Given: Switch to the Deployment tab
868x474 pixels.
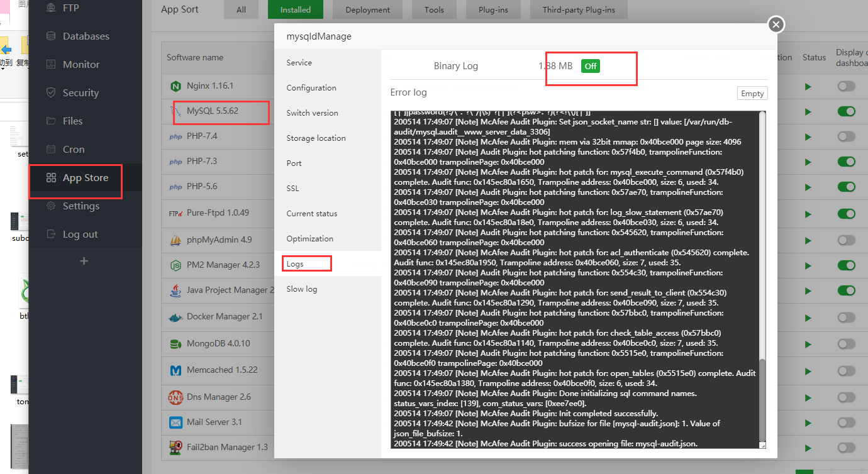Looking at the screenshot, I should (367, 10).
